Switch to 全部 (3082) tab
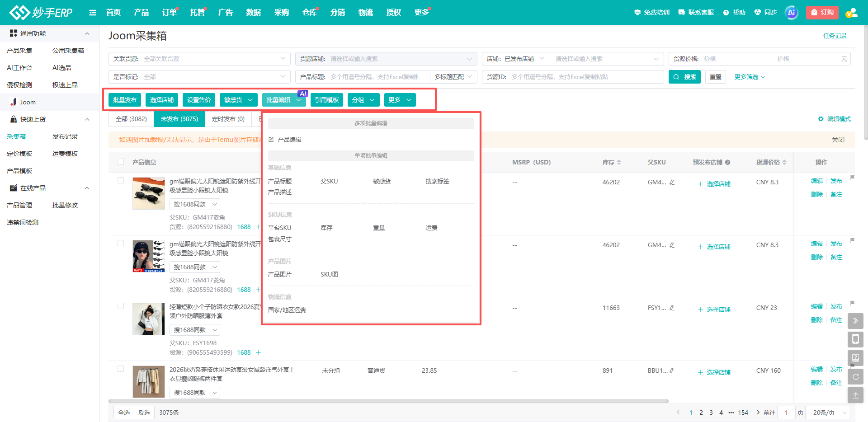This screenshot has height=422, width=868. point(131,119)
